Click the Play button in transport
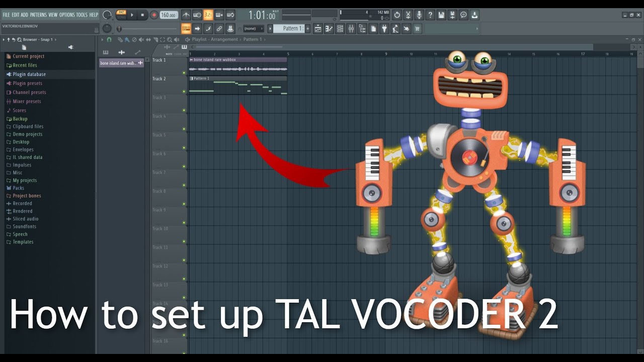Image resolution: width=644 pixels, height=362 pixels. 132,15
